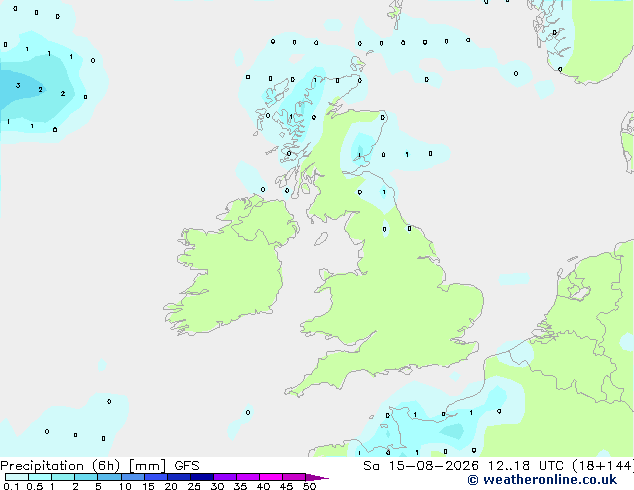The image size is (634, 490).
Task: Click the 35–40 mm magenta legend swatch
Action: point(248,477)
